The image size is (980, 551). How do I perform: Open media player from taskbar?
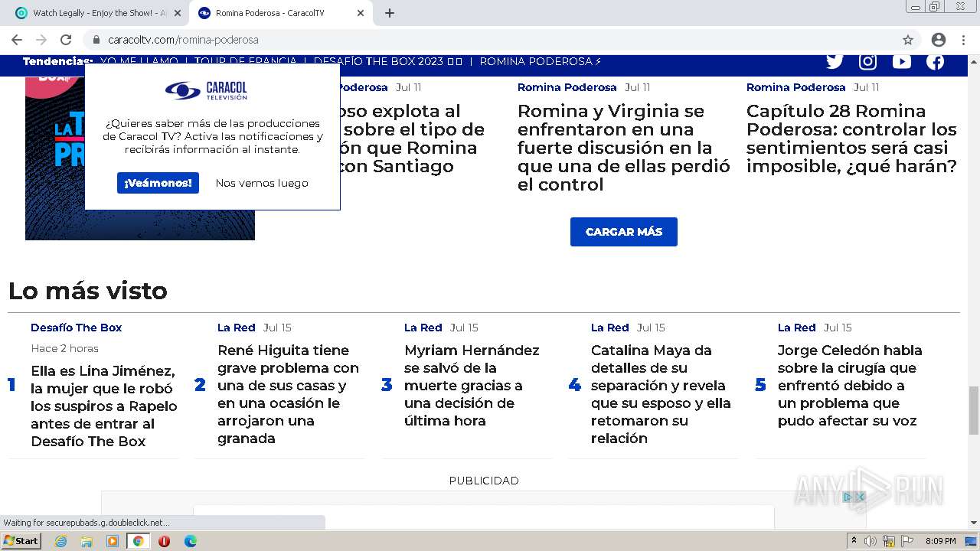(113, 541)
